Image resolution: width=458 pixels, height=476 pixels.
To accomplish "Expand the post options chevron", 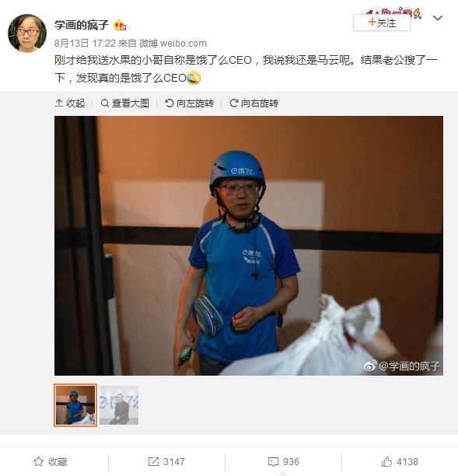I will (x=437, y=18).
